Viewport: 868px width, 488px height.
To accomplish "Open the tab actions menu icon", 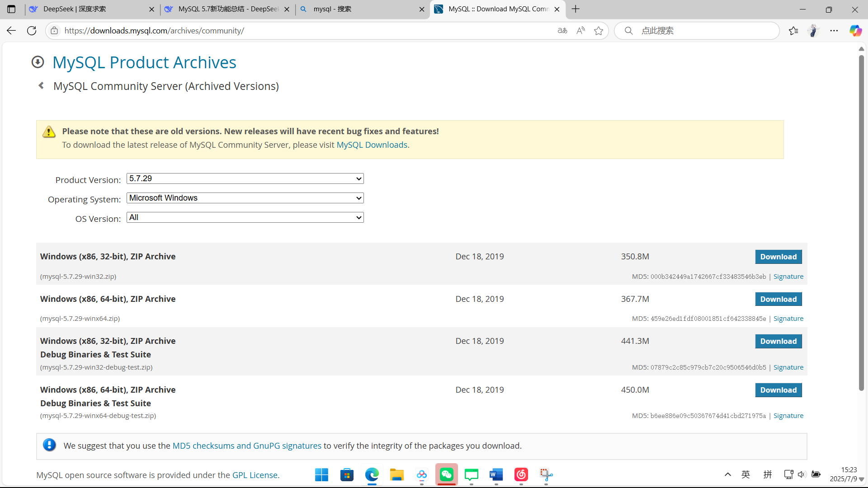I will [x=11, y=9].
